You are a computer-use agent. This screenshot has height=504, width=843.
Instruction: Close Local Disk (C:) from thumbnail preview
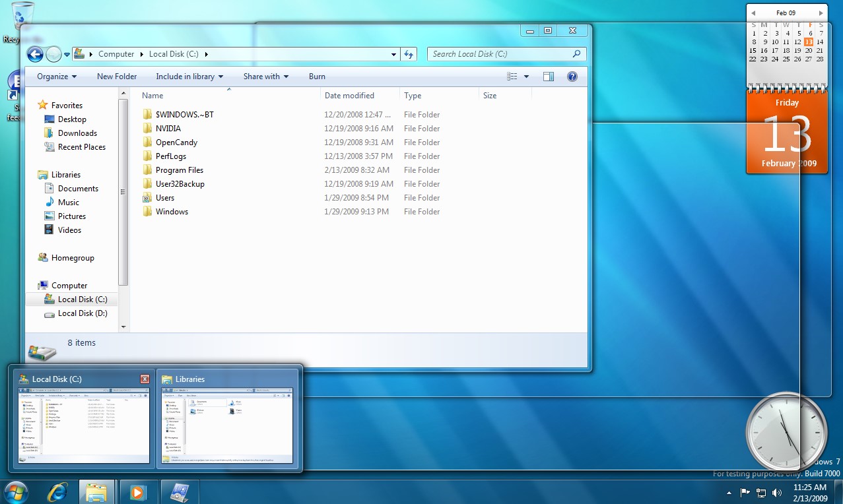[145, 379]
